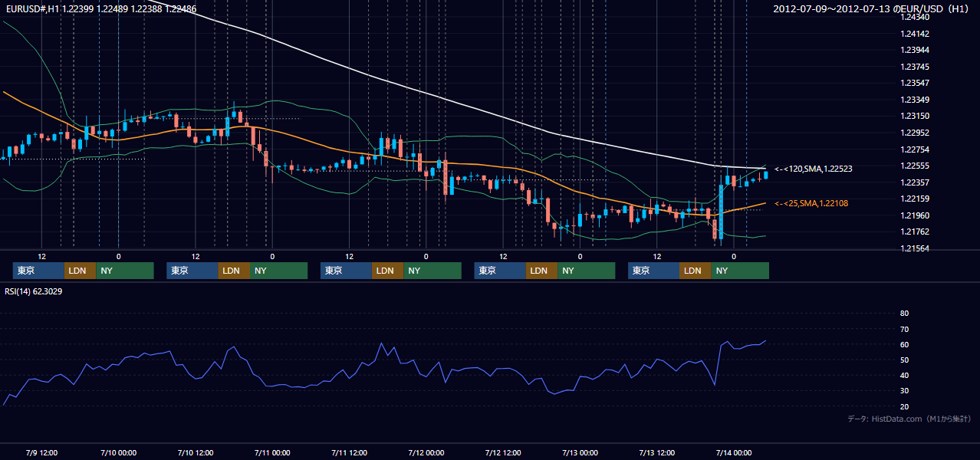The height and width of the screenshot is (460, 980).
Task: Click price axis label 1.21960
Action: coord(914,215)
